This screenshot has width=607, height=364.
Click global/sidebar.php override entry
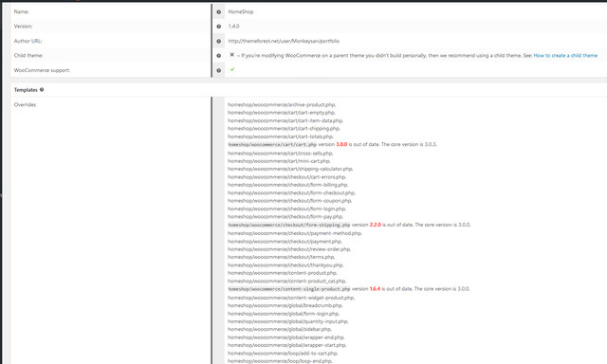coord(280,329)
